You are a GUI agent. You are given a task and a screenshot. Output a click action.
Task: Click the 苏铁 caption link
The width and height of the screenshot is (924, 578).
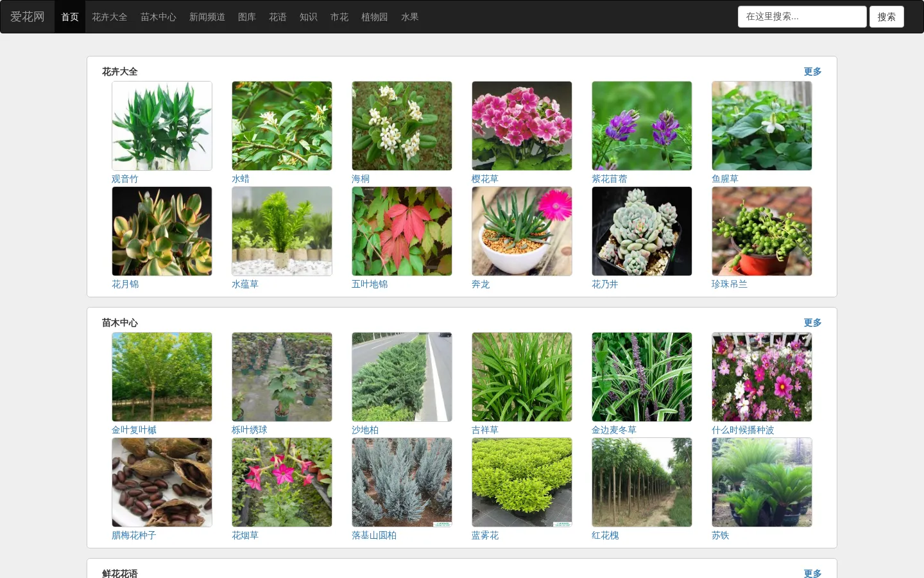click(x=721, y=535)
